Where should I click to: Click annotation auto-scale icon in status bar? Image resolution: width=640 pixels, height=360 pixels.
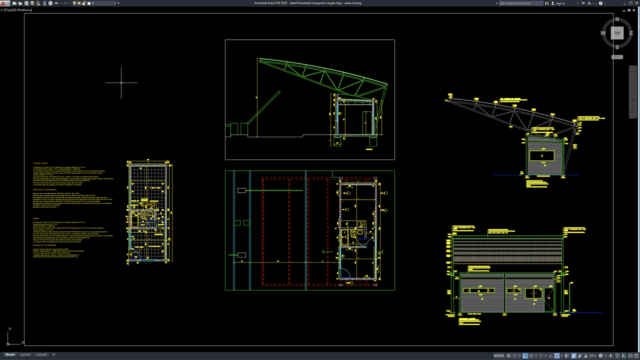pyautogui.click(x=580, y=356)
